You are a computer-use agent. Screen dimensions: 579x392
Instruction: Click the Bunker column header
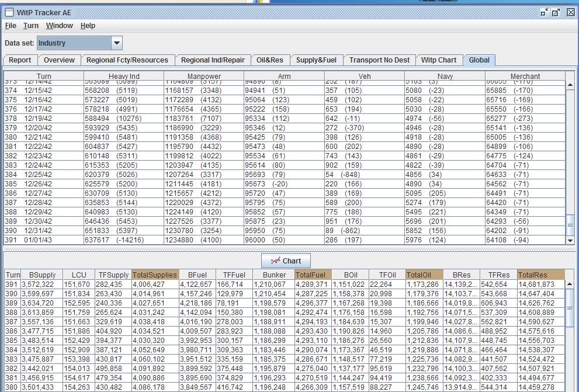[274, 275]
